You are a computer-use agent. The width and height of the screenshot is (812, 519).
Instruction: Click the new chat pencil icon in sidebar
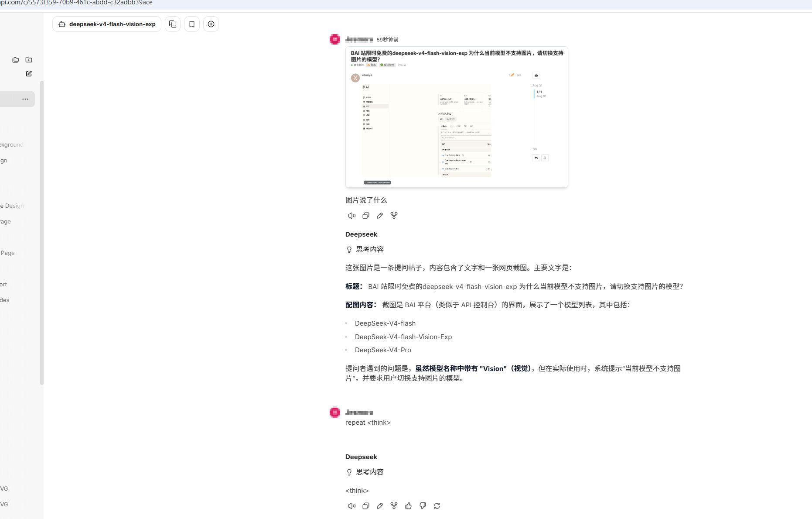[29, 74]
